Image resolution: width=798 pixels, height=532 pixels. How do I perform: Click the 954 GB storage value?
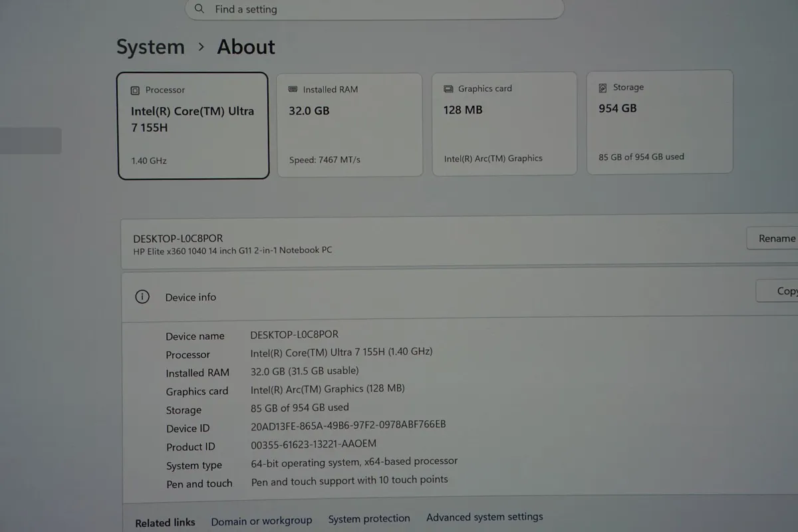(x=618, y=108)
